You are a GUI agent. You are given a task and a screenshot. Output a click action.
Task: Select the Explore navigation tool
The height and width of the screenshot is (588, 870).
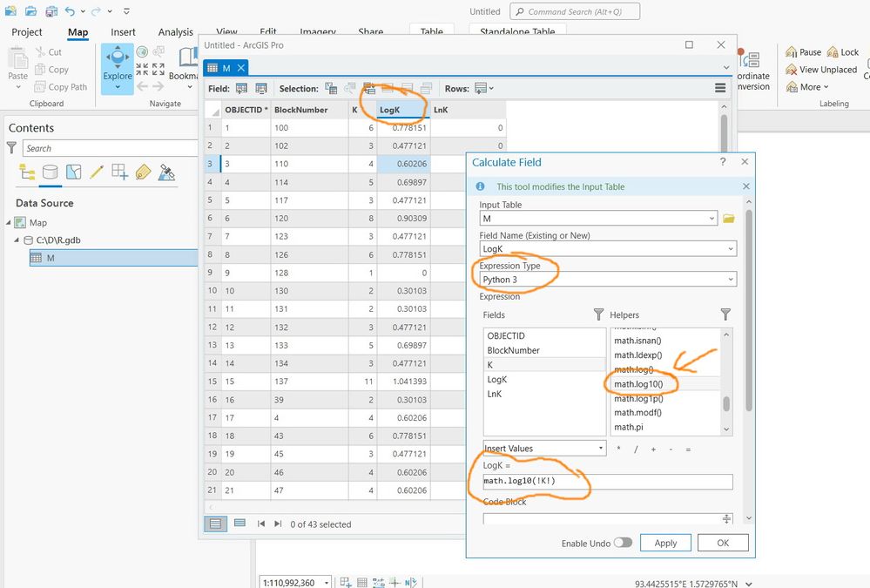[118, 70]
